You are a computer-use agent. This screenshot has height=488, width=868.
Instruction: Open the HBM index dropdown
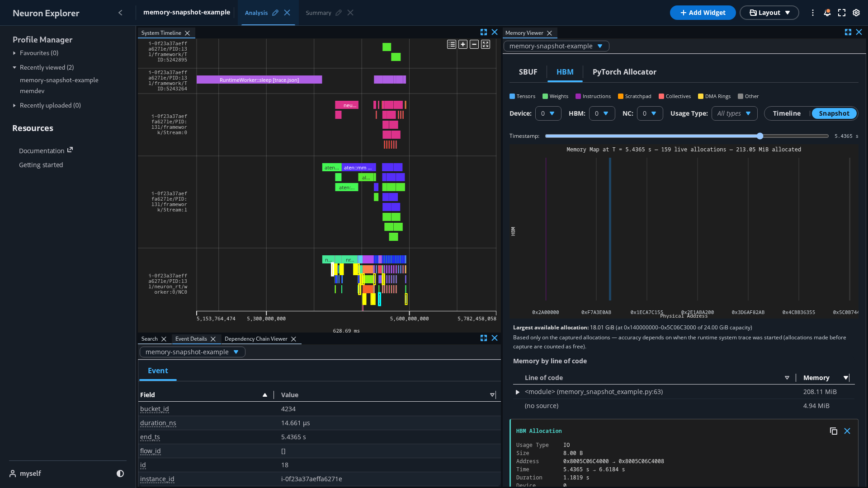(x=602, y=113)
